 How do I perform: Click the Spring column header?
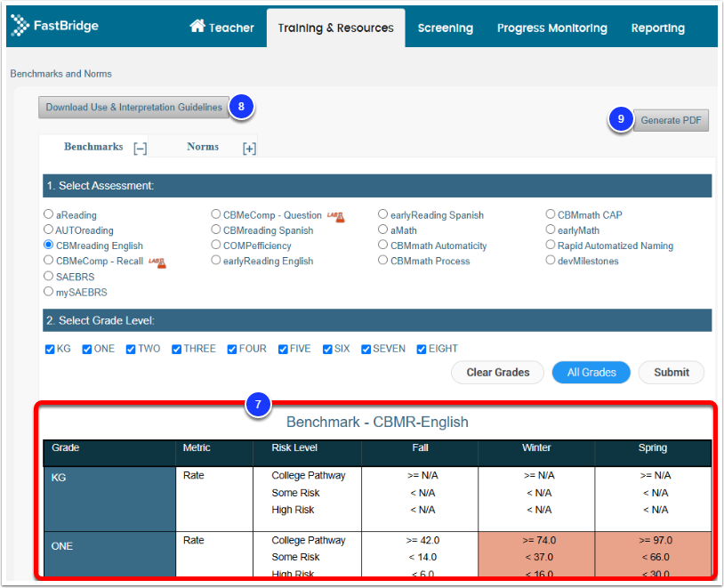(653, 453)
